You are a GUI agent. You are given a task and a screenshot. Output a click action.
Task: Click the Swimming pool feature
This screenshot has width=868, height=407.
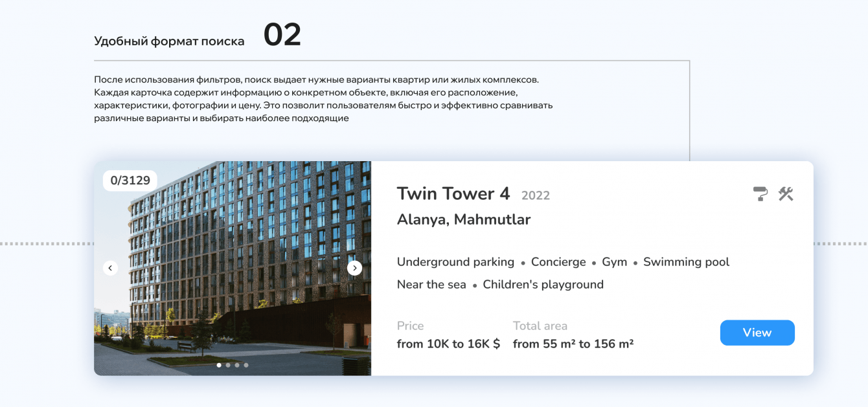pyautogui.click(x=686, y=262)
